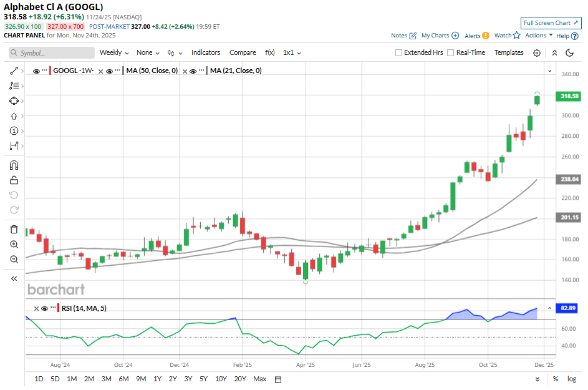Select the up arrow marker tool
The image size is (588, 390).
[x=14, y=116]
